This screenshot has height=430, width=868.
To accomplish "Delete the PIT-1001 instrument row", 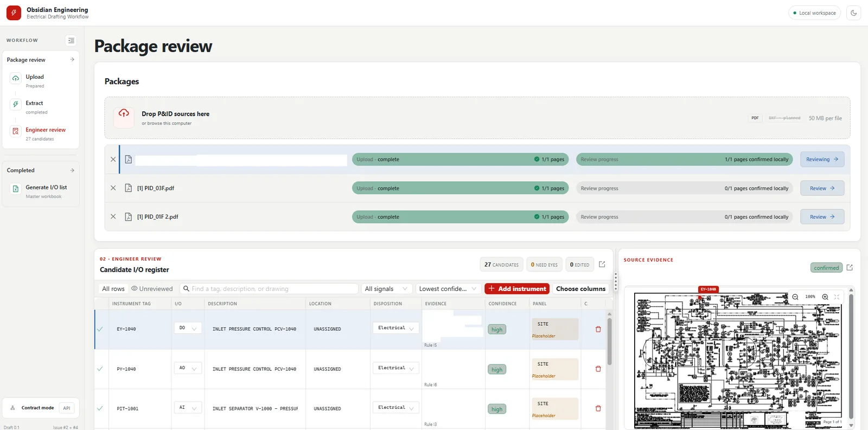I will click(x=598, y=408).
